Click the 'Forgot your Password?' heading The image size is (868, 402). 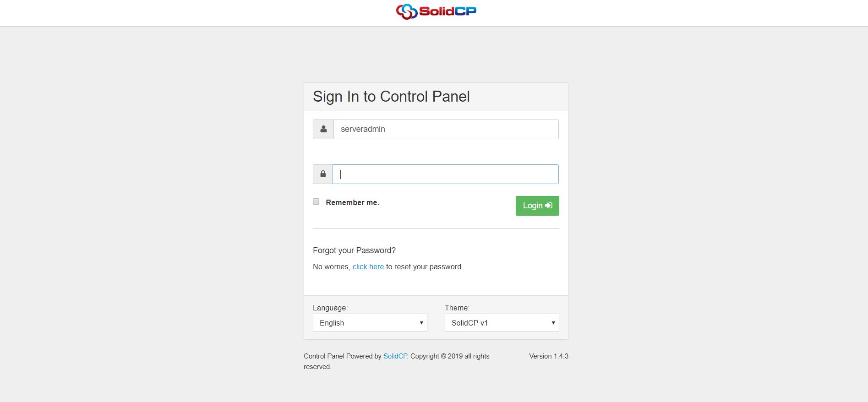pyautogui.click(x=354, y=250)
